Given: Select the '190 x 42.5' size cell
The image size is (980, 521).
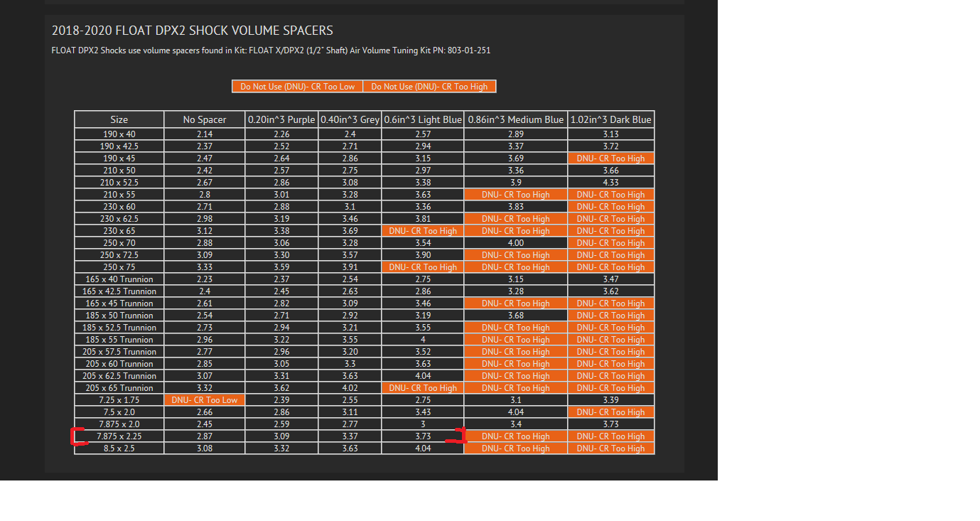Looking at the screenshot, I should (119, 146).
